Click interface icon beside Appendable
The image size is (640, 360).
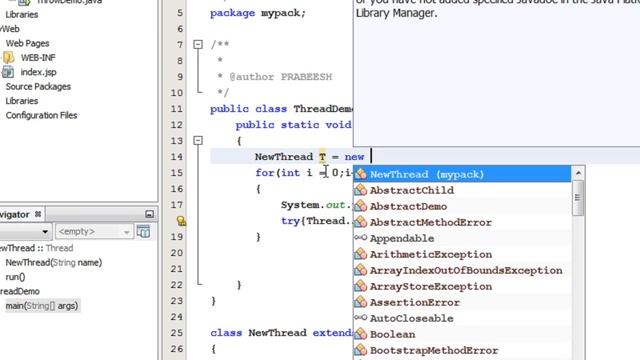click(x=361, y=238)
